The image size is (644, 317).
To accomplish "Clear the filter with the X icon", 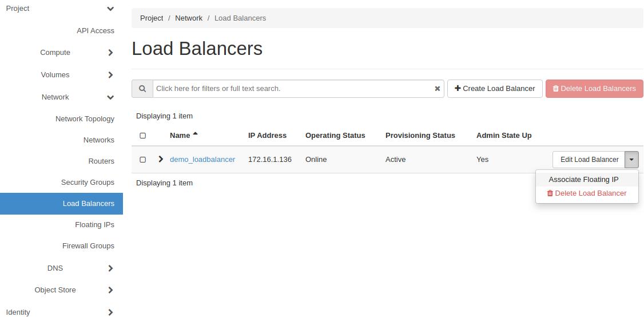I will (437, 89).
